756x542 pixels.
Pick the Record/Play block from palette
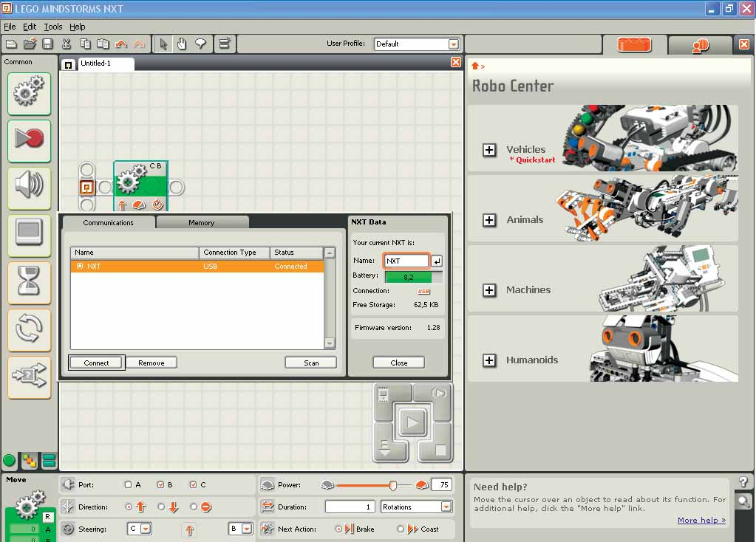coord(30,141)
